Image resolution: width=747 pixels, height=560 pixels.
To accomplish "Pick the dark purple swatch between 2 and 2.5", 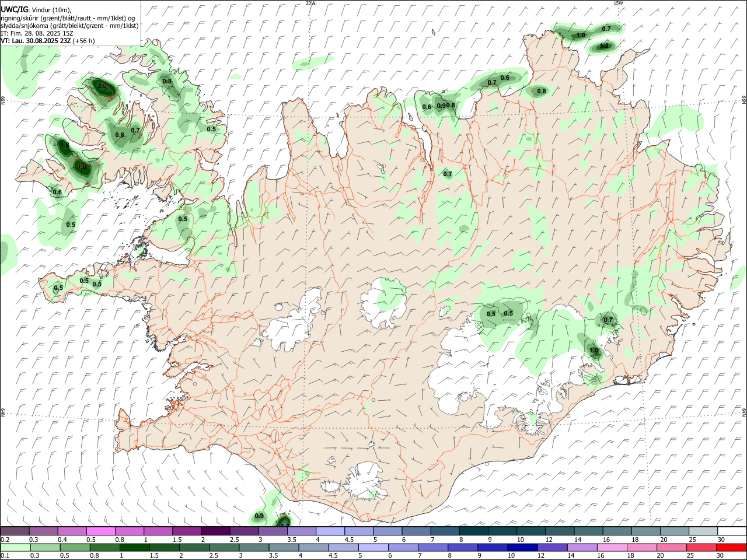I will [x=215, y=531].
